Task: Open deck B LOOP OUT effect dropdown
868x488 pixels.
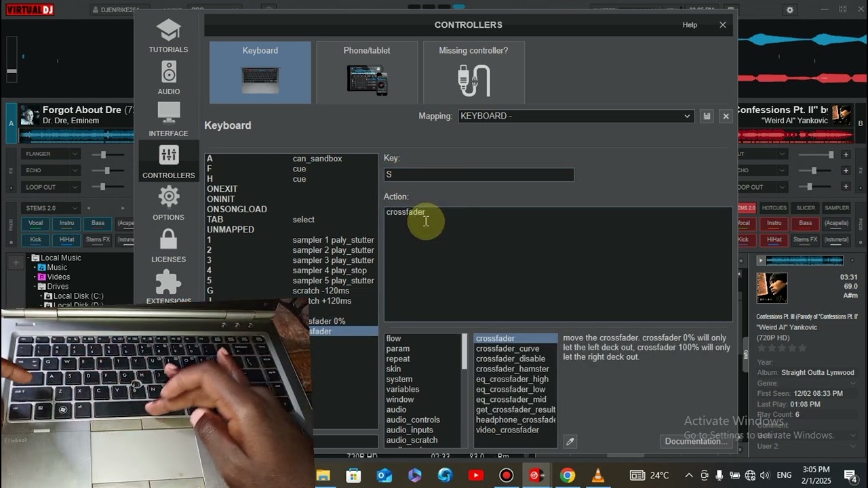Action: tap(763, 187)
